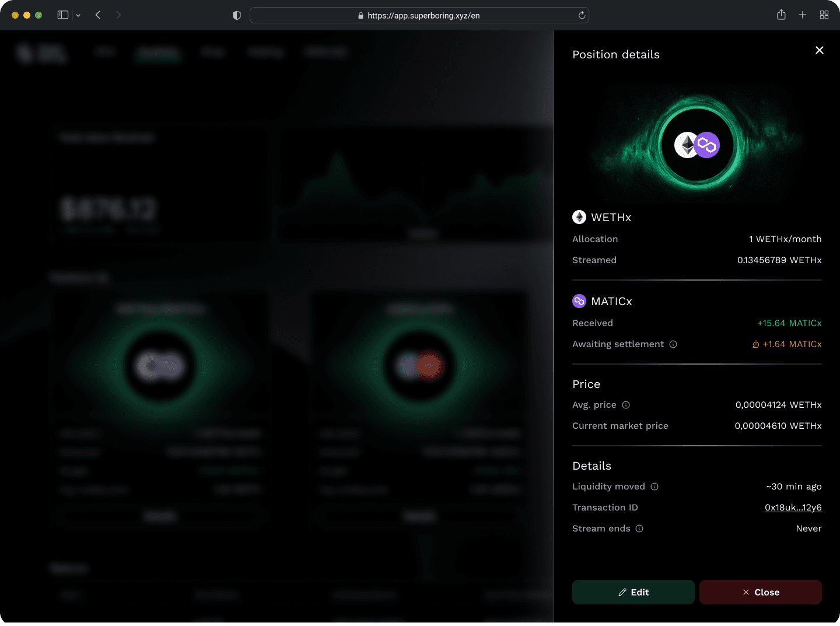Open the browser Share icon
The image size is (840, 626).
pyautogui.click(x=782, y=15)
